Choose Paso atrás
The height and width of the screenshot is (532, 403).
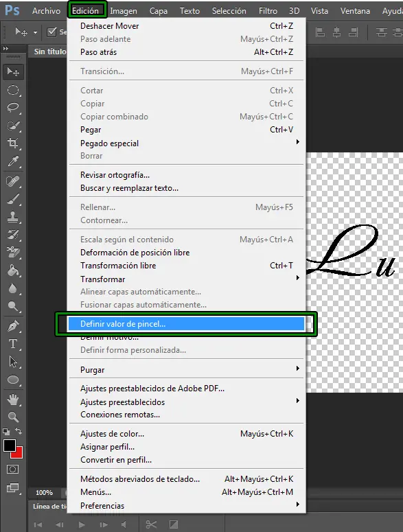point(186,52)
